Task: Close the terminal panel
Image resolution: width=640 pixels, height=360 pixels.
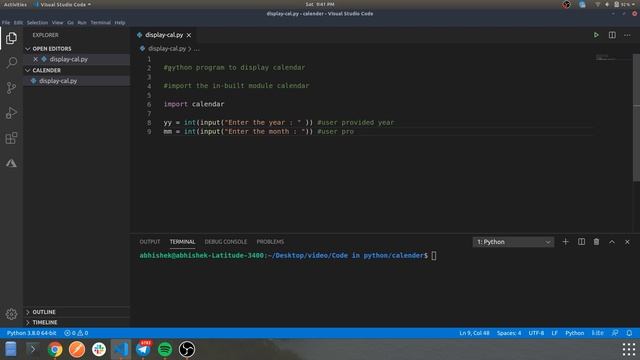Action: pyautogui.click(x=627, y=242)
